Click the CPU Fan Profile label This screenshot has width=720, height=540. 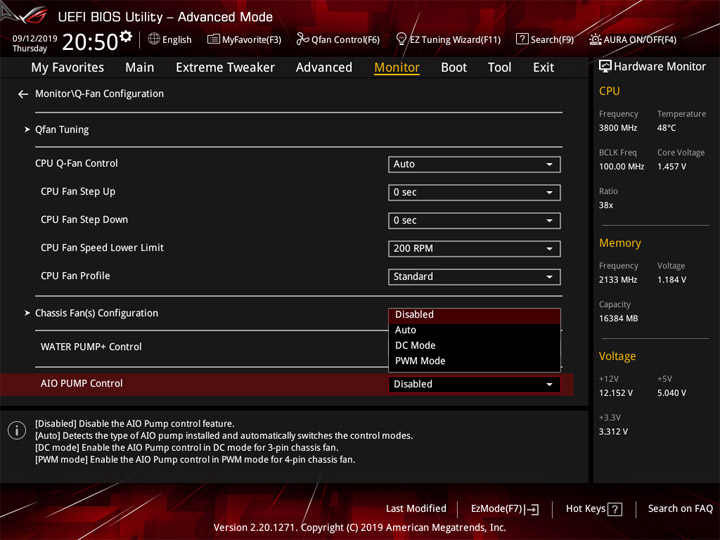click(x=75, y=276)
